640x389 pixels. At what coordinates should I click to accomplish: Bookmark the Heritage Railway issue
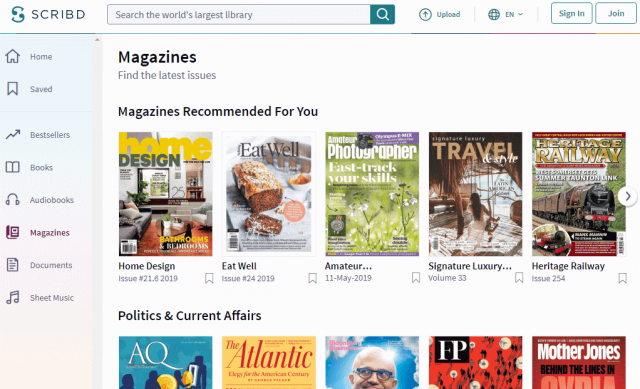pos(622,278)
